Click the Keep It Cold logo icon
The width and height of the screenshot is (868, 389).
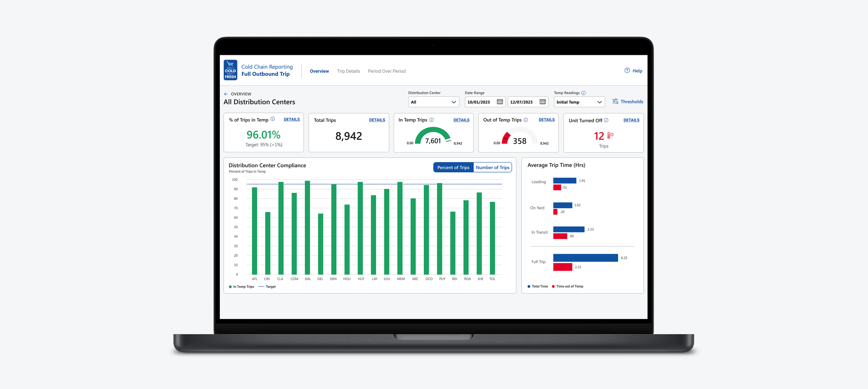[230, 70]
